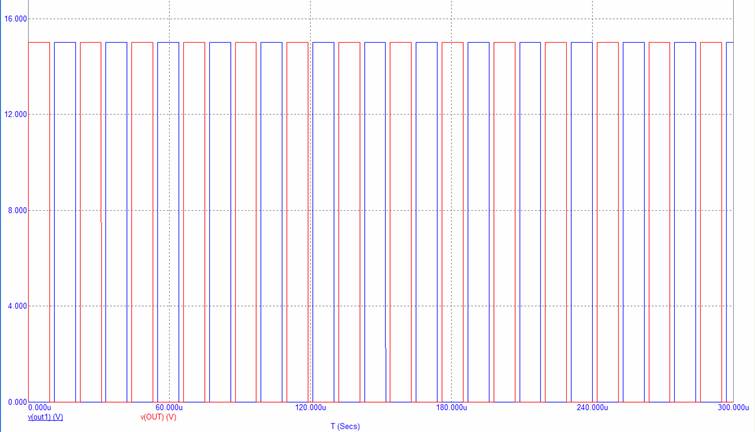Click the 300.000u time axis label
The image size is (755, 432).
click(x=733, y=408)
